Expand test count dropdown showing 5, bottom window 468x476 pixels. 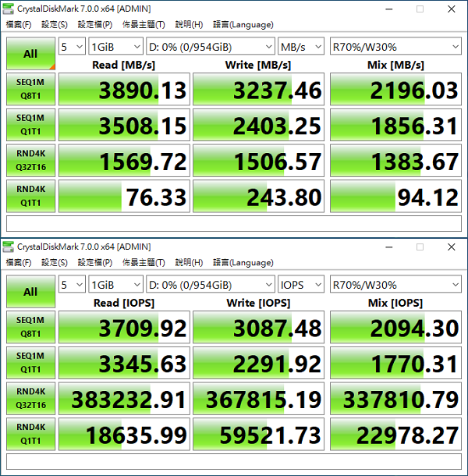click(72, 285)
